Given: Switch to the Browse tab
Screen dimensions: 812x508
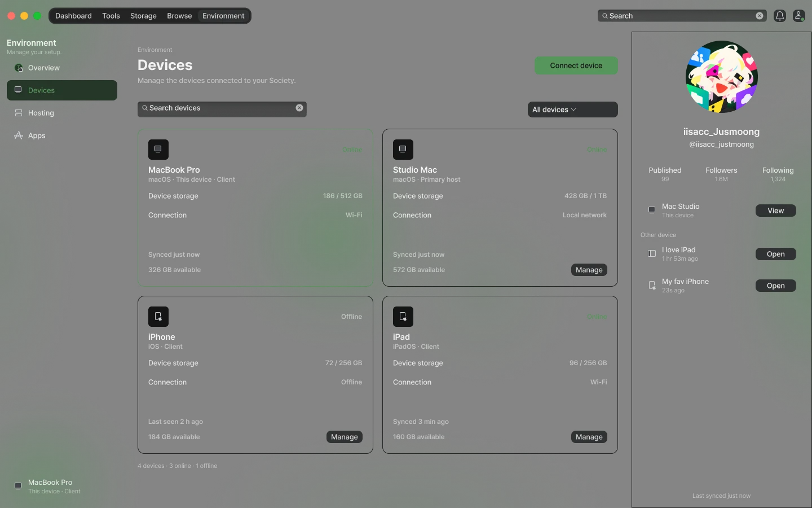Looking at the screenshot, I should coord(179,16).
